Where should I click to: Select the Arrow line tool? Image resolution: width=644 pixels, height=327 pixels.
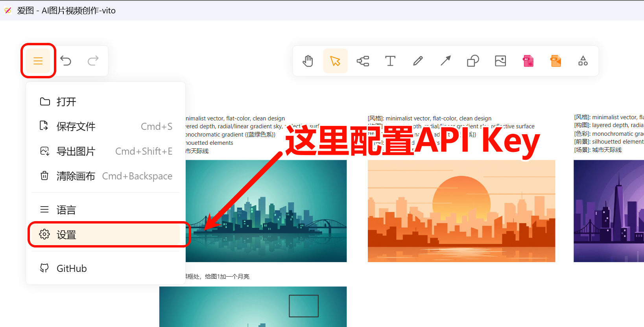click(445, 61)
